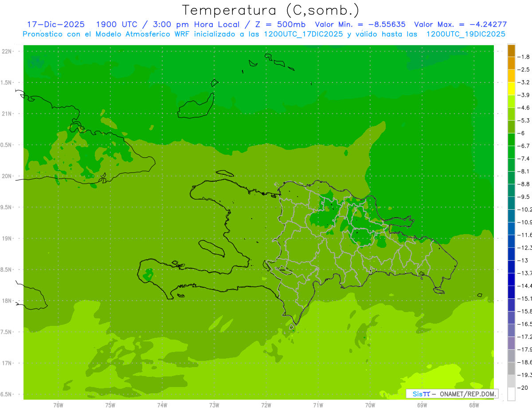The width and height of the screenshot is (532, 411).
Task: Pick legend swatch between -2.5 and -3.2
Action: click(x=511, y=76)
